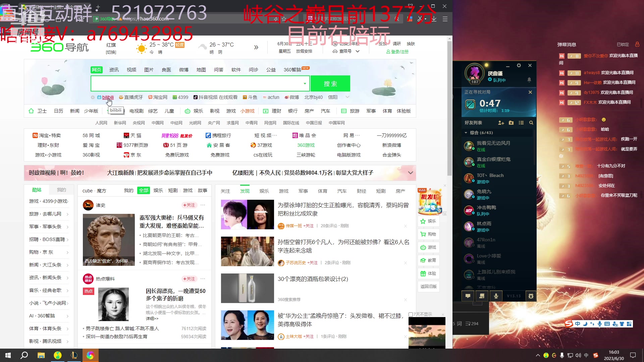This screenshot has width=644, height=362.
Task: Click 返回旧版 button
Action: [429, 287]
